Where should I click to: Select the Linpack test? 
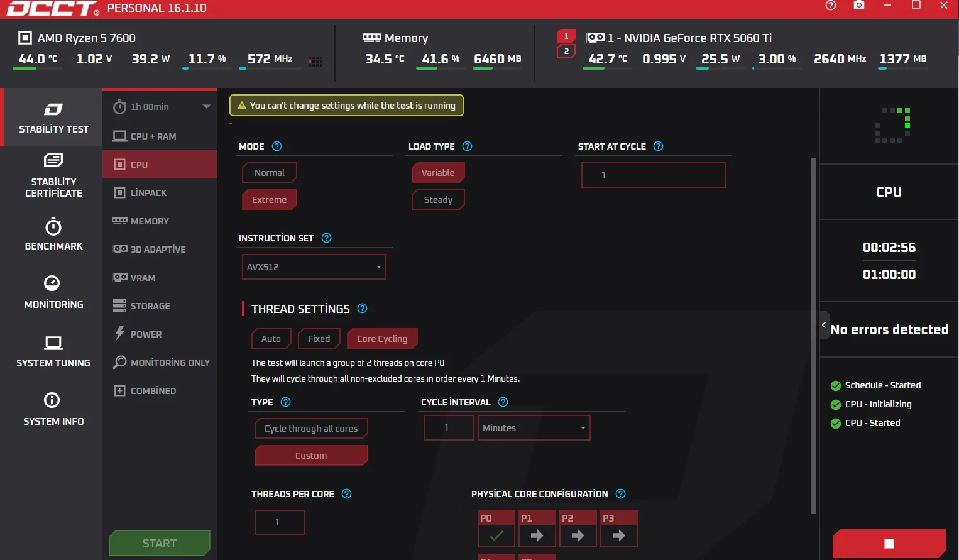(x=160, y=192)
